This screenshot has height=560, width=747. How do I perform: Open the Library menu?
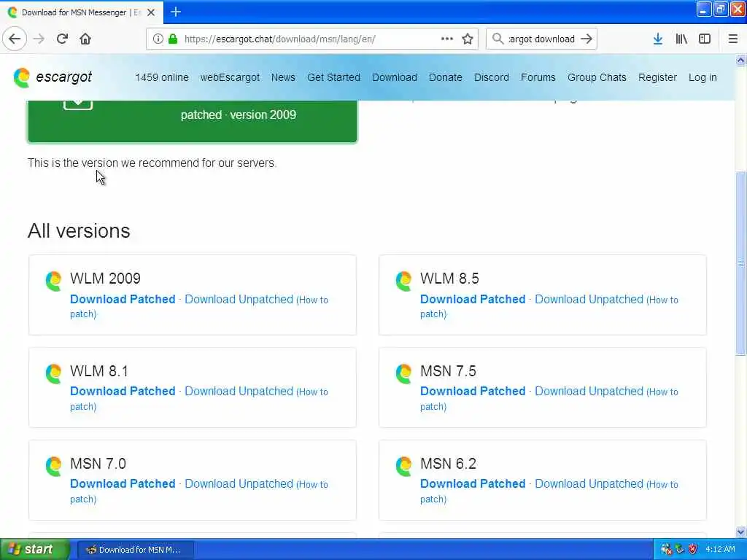681,39
